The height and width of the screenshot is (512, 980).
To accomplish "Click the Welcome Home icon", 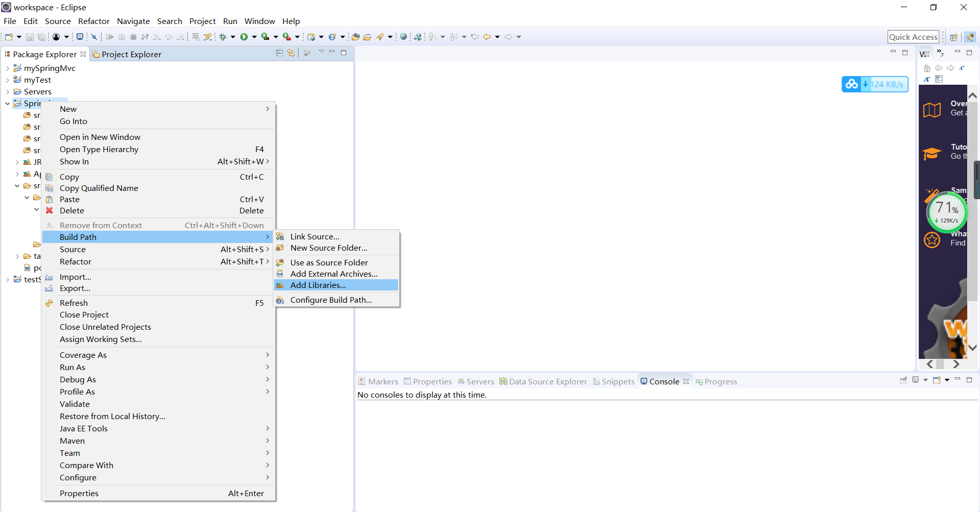I will click(927, 68).
